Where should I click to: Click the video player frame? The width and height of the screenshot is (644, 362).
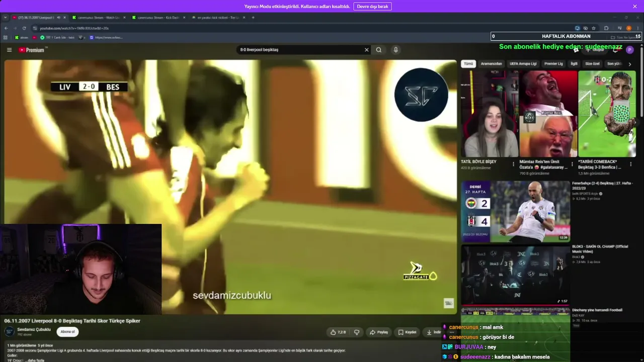coord(230,187)
